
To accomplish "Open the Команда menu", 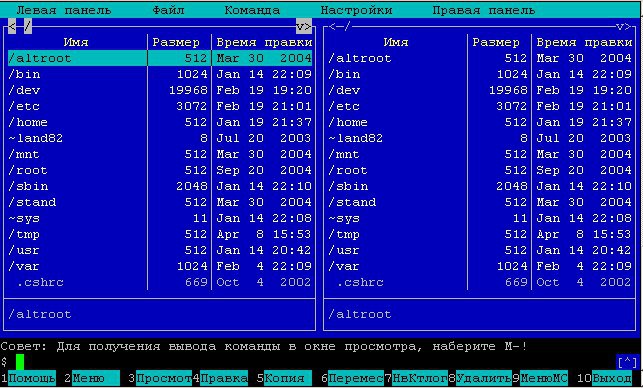I will tap(252, 10).
